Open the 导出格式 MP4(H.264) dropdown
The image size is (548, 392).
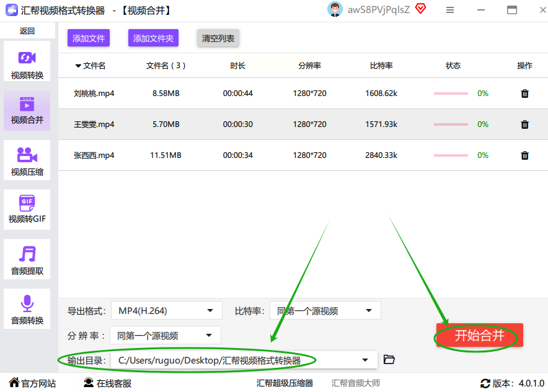click(167, 310)
